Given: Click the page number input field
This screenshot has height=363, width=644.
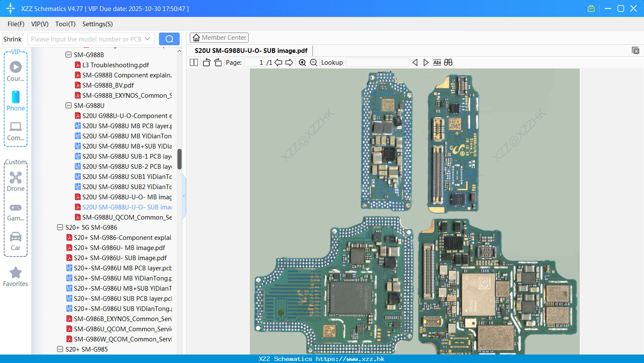Looking at the screenshot, I should coord(255,63).
